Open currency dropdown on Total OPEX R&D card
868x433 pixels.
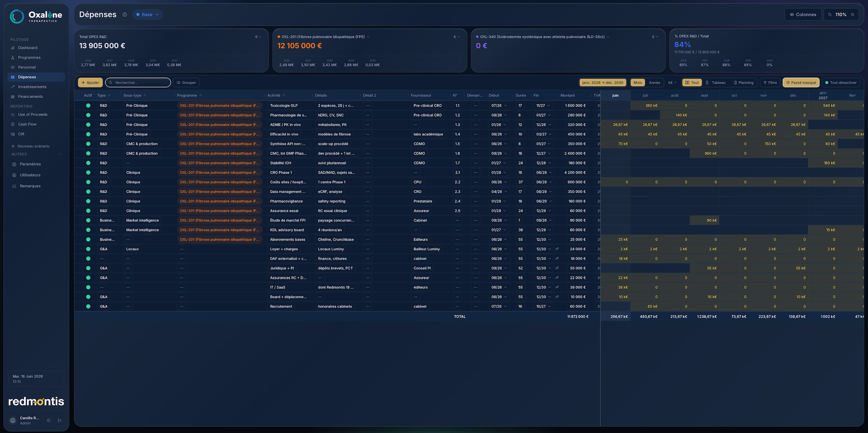point(258,37)
